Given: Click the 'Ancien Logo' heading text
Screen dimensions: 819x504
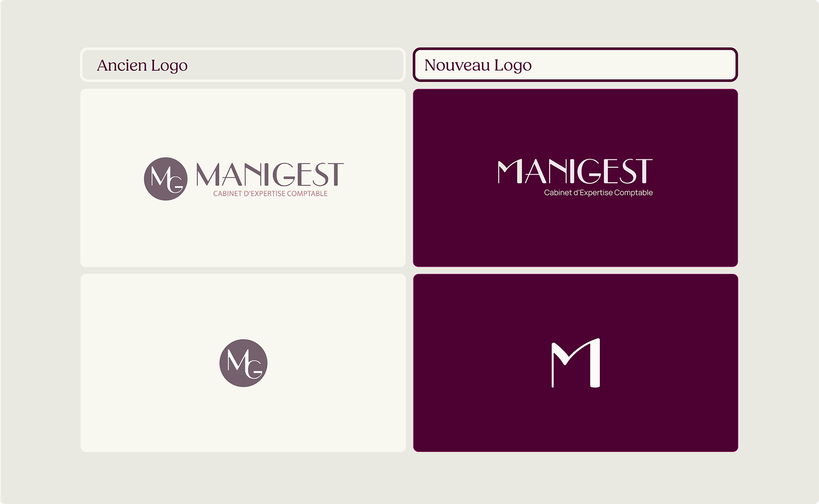Looking at the screenshot, I should pos(142,65).
